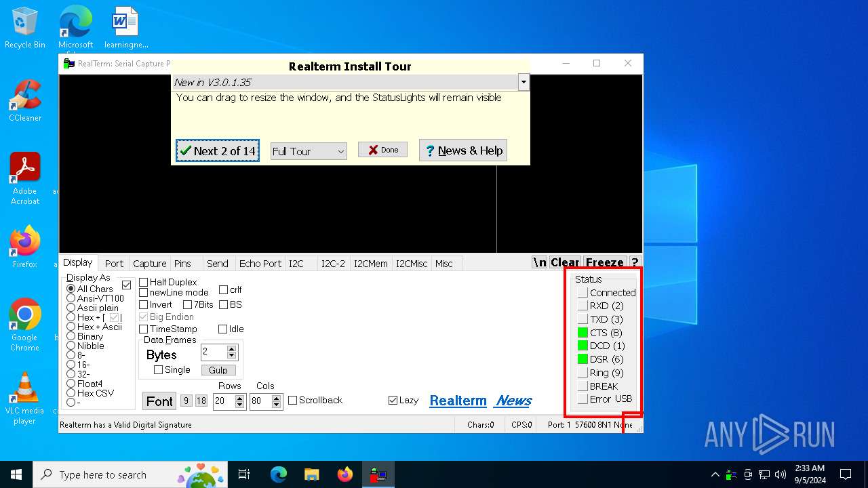Decrease Bytes value with down arrow

click(x=232, y=356)
